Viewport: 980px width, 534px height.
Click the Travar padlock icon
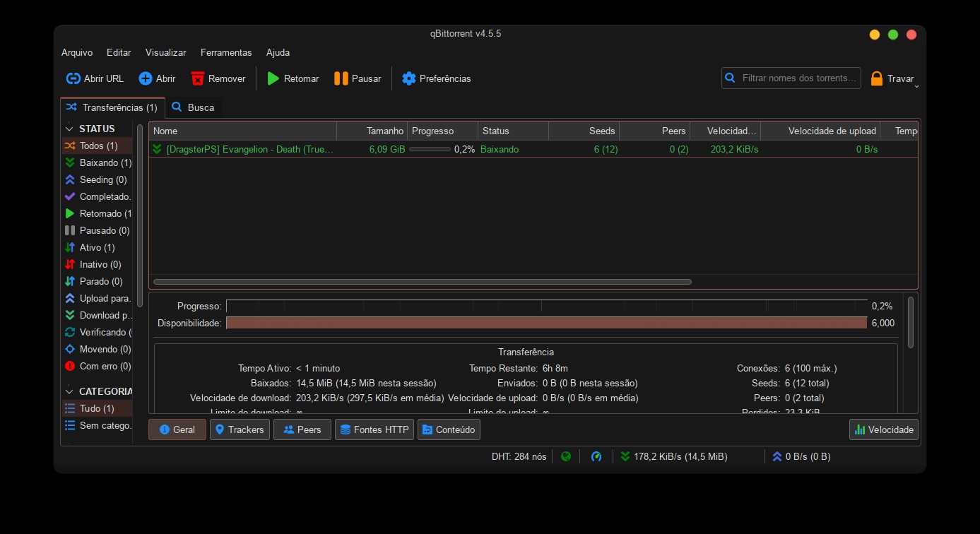coord(877,78)
